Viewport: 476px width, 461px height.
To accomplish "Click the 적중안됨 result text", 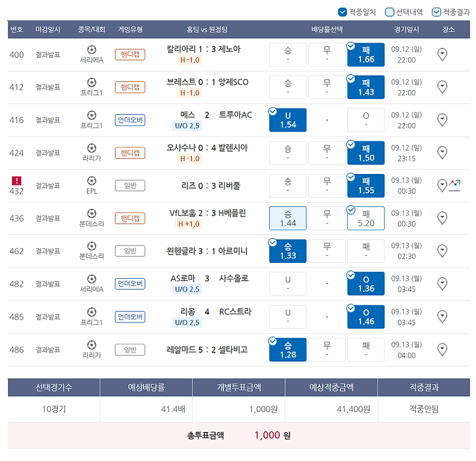I will [424, 410].
